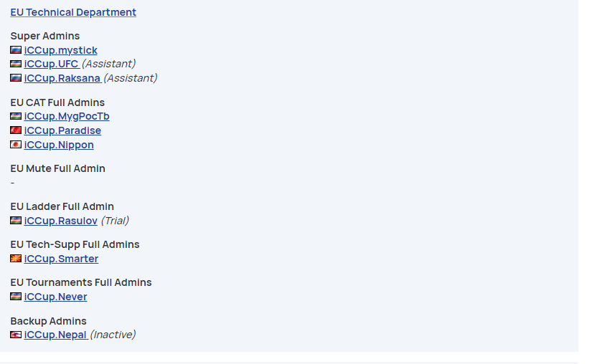
Task: Open the iCCup.Paradise profile link
Action: point(62,130)
